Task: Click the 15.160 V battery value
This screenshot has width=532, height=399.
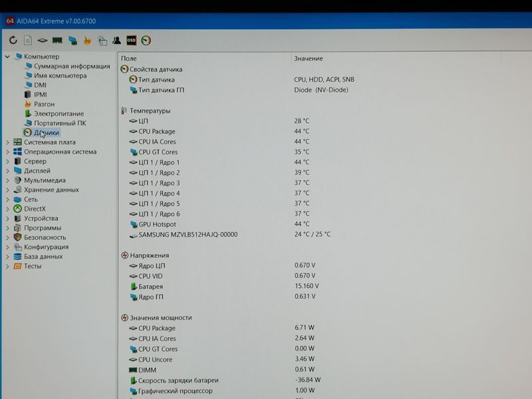Action: point(307,286)
